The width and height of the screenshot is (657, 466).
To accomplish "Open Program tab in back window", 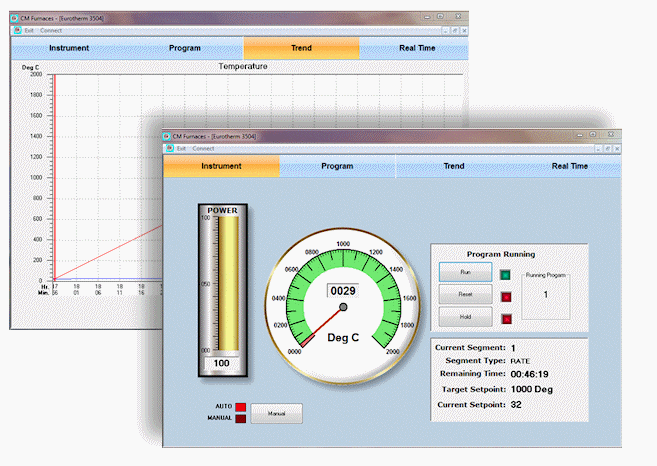I will point(185,48).
